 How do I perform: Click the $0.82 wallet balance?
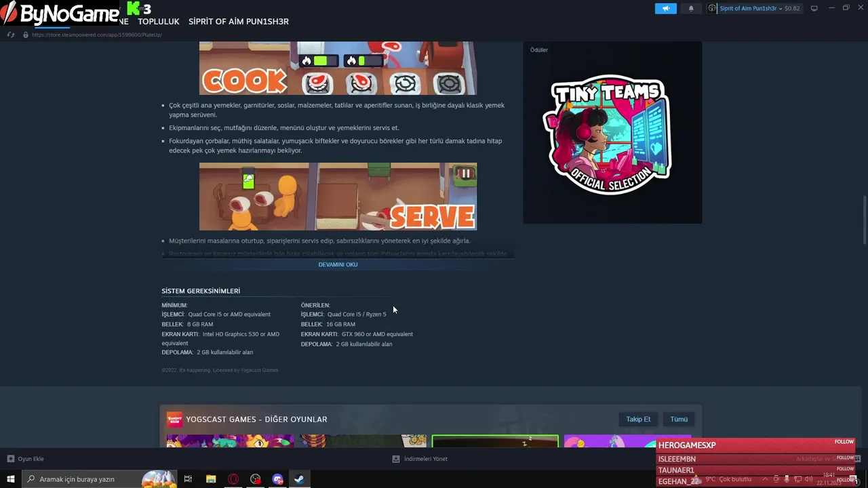coord(792,8)
